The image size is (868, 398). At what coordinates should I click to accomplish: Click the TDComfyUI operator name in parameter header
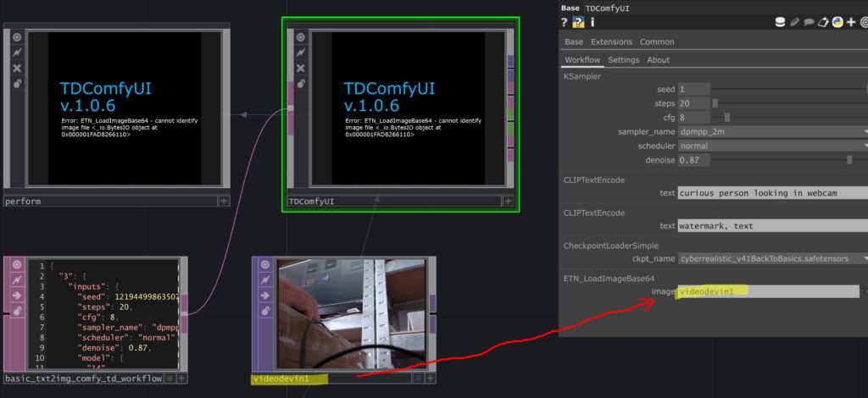(607, 8)
